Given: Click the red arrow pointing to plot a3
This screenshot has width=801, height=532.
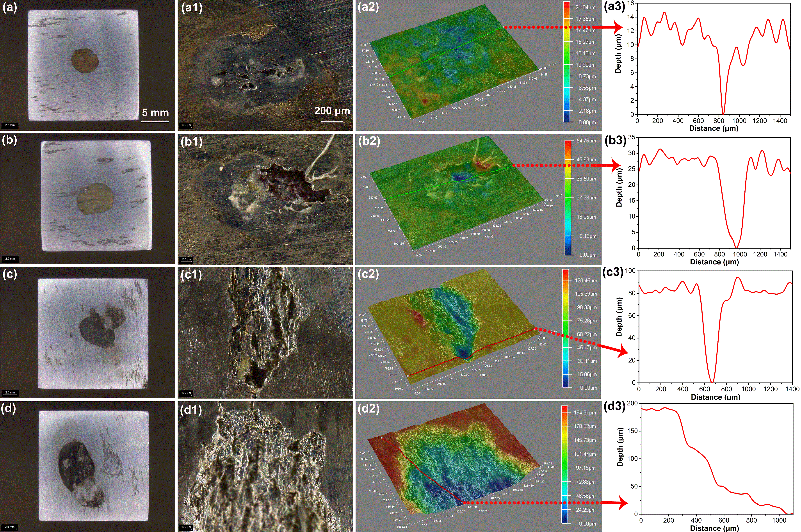Looking at the screenshot, I should coord(611,27).
